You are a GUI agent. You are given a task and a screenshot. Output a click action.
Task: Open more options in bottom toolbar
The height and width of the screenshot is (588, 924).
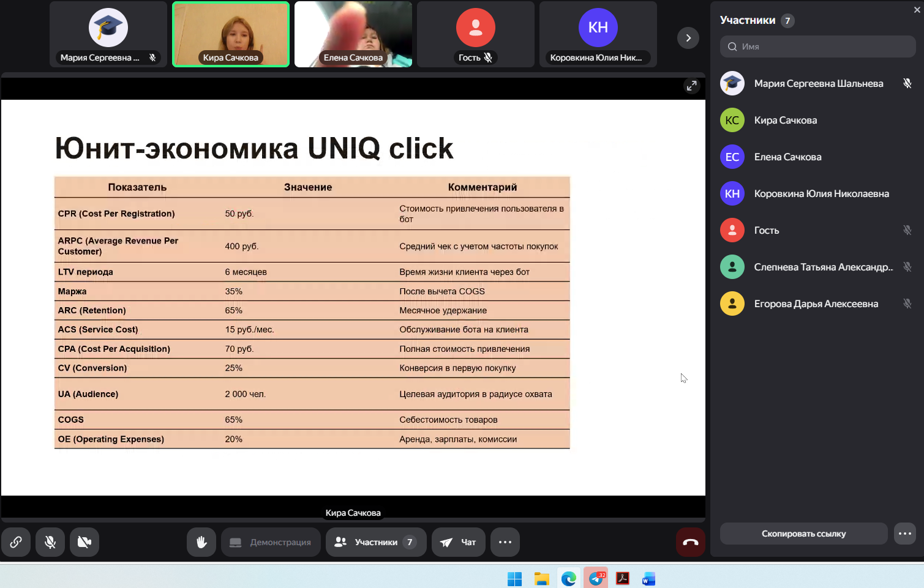[505, 542]
